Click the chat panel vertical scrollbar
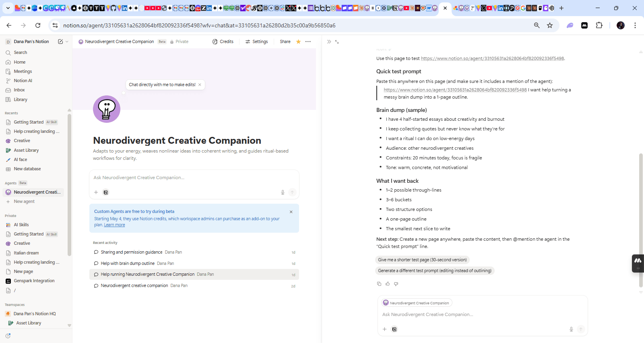 641,220
